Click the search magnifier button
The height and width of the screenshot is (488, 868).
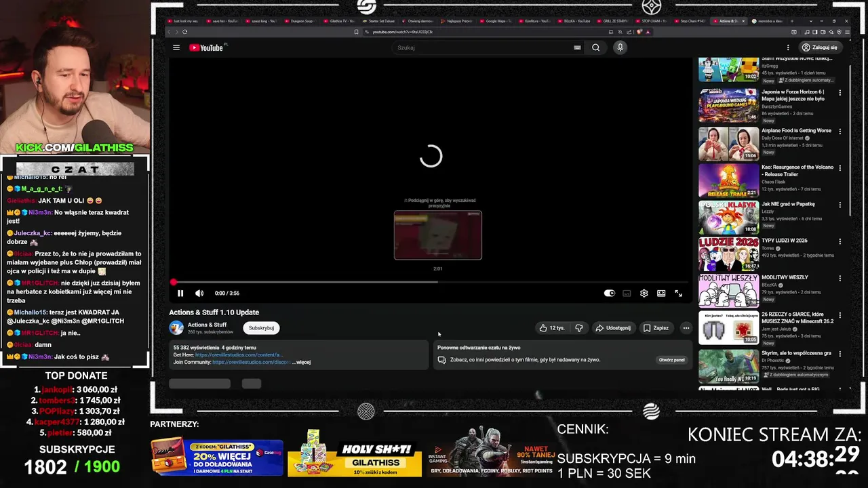click(595, 47)
